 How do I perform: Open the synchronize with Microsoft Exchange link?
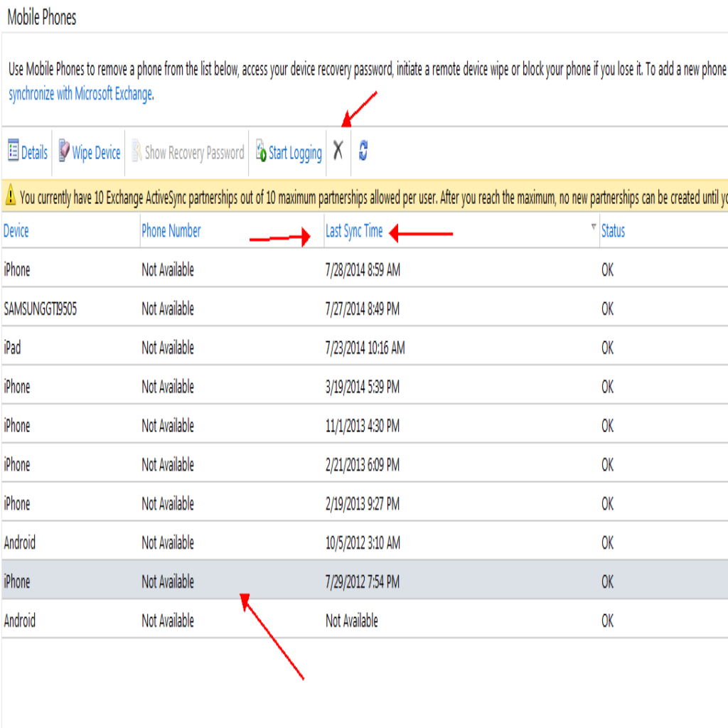coord(80,94)
